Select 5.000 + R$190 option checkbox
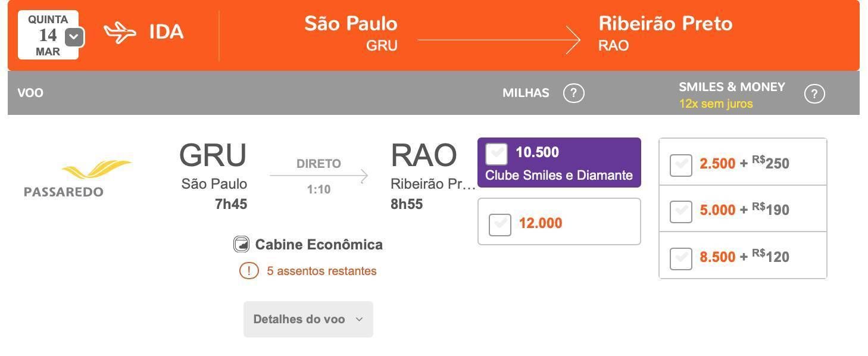The width and height of the screenshot is (868, 356). 681,211
